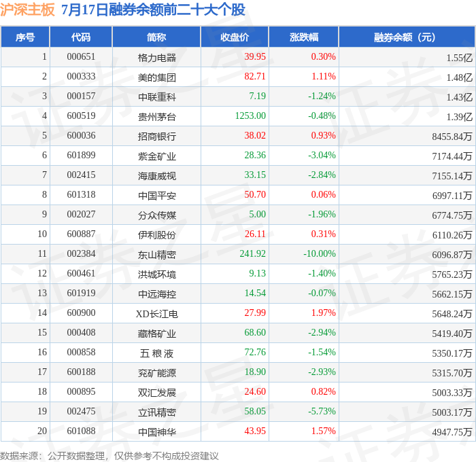Select stock name 招商银行
This screenshot has height=462, width=476.
(x=157, y=136)
